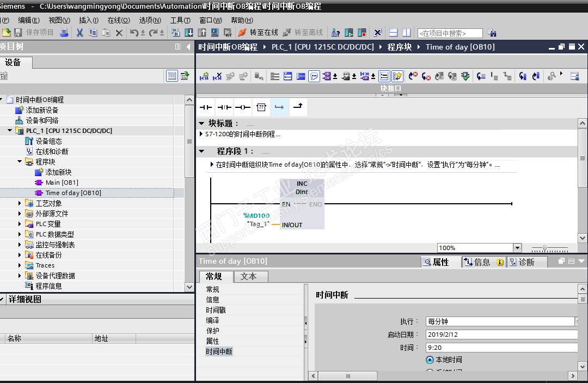588x383 pixels.
Task: Click the split editor vertically icon
Action: 407,33
